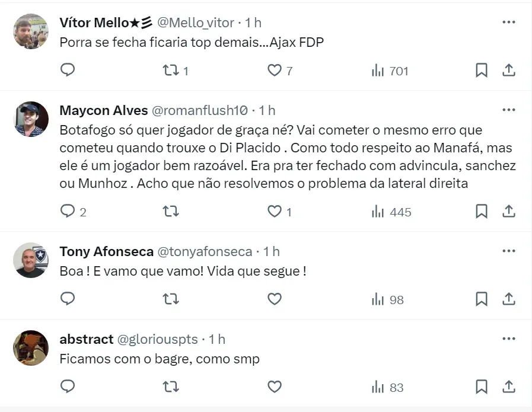Reply to Vítor Mello's tweet

68,71
